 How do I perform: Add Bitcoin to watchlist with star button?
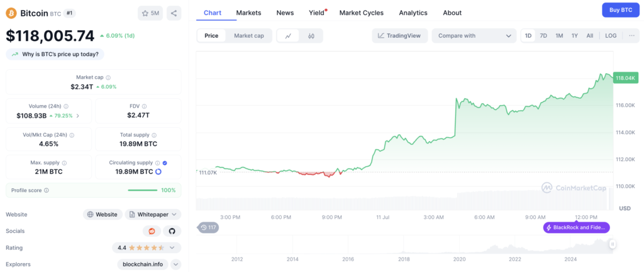point(150,13)
